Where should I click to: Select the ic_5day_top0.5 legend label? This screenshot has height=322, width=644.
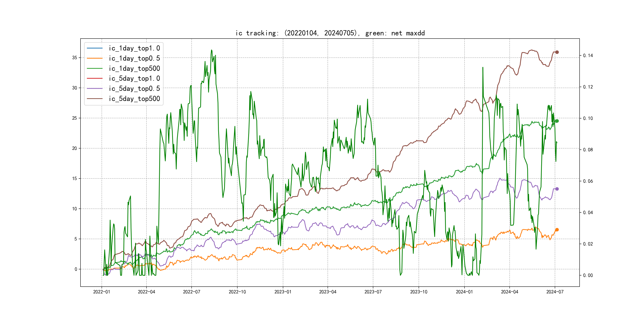tap(134, 88)
